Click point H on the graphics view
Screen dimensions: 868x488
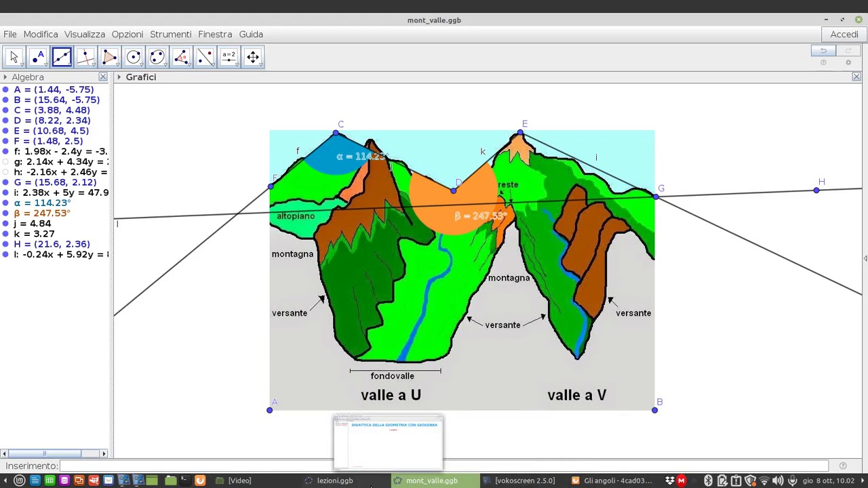point(816,190)
